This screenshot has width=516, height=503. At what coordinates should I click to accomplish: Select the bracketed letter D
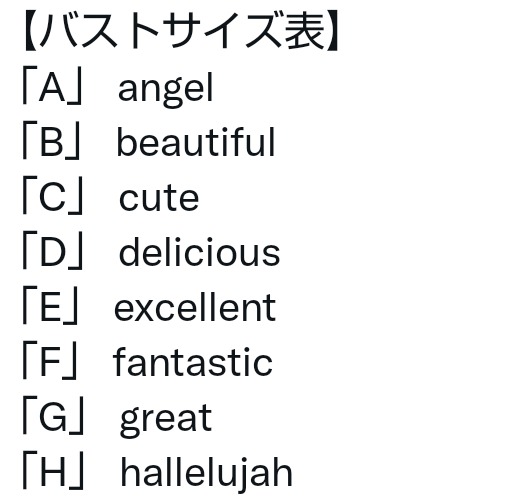click(x=52, y=253)
